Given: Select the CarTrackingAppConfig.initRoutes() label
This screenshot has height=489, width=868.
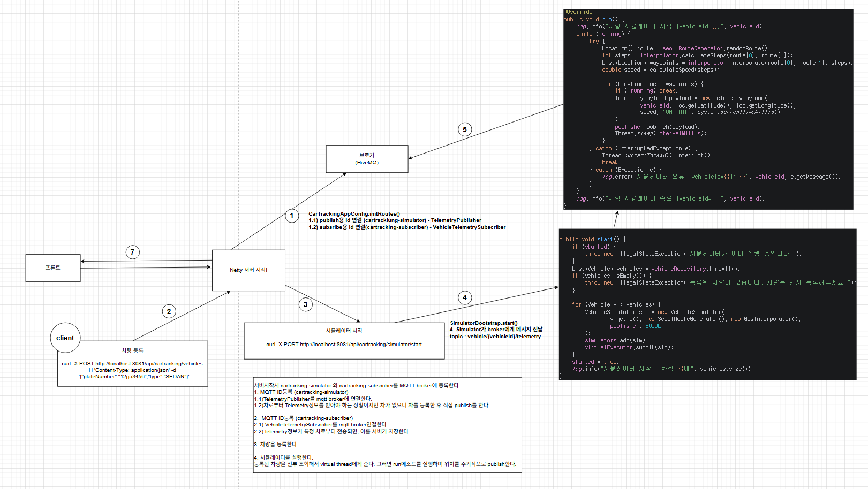Looking at the screenshot, I should pos(354,213).
